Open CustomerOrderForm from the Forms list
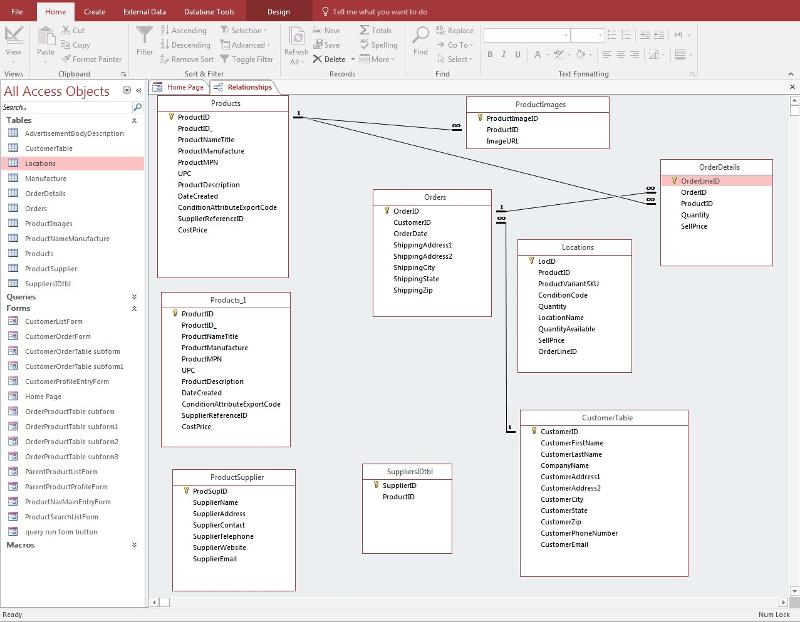Screen dimensions: 800x622 tap(57, 336)
